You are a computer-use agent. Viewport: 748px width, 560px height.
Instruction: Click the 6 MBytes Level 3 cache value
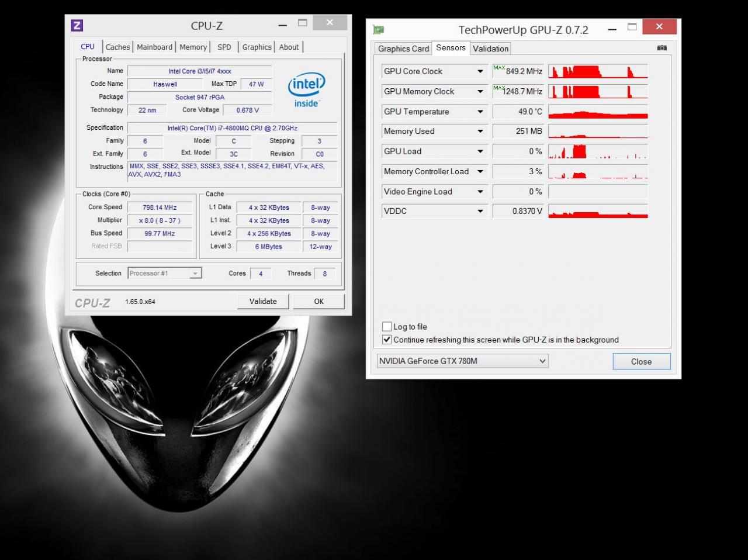pyautogui.click(x=269, y=247)
